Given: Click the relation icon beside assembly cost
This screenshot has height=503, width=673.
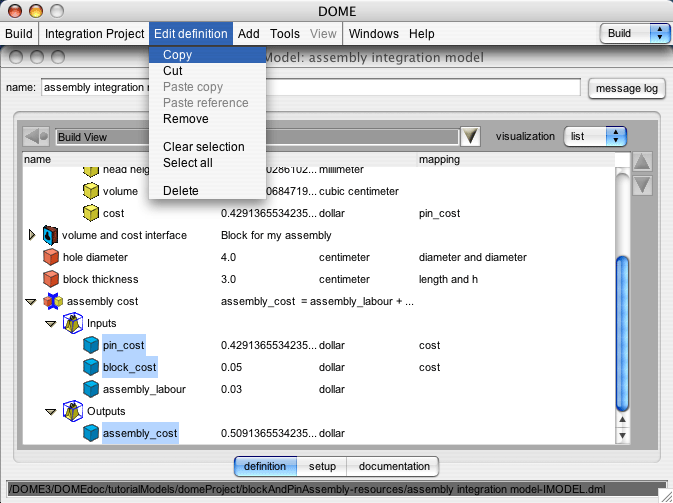Looking at the screenshot, I should point(53,301).
